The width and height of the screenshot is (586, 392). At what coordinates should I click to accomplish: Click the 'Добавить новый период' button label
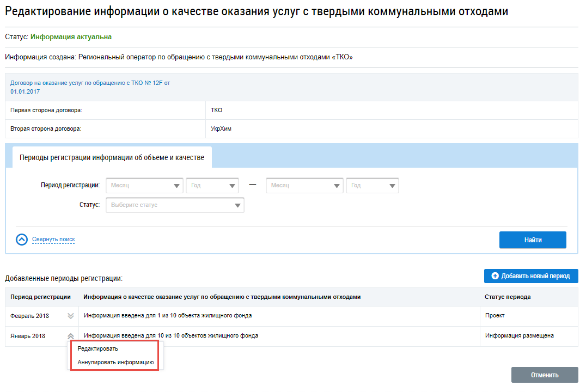coord(535,276)
